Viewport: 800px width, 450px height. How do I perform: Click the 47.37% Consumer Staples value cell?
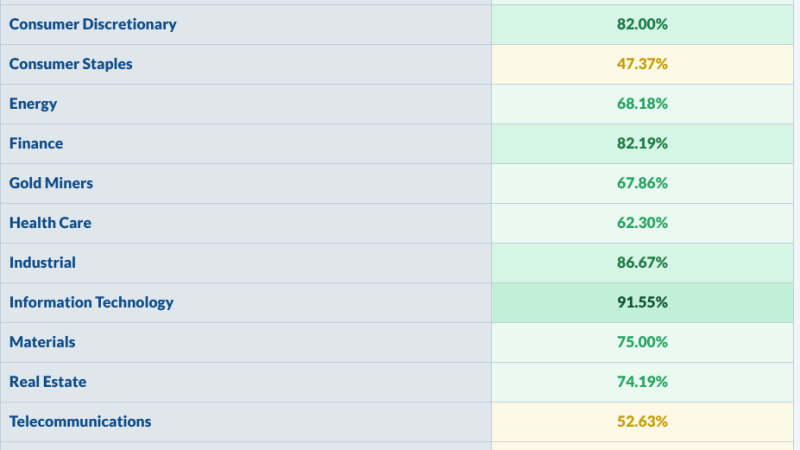tap(642, 64)
